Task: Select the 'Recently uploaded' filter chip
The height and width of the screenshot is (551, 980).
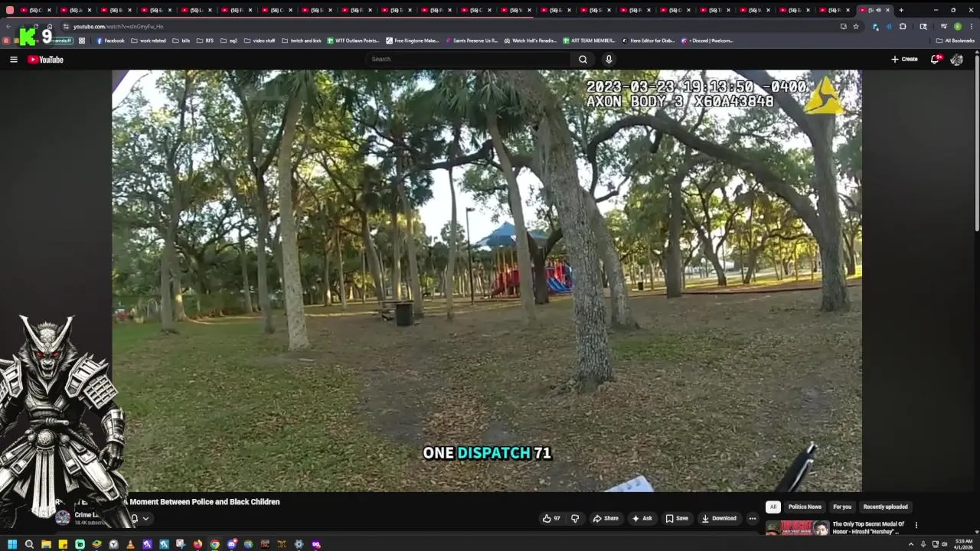Action: (885, 507)
